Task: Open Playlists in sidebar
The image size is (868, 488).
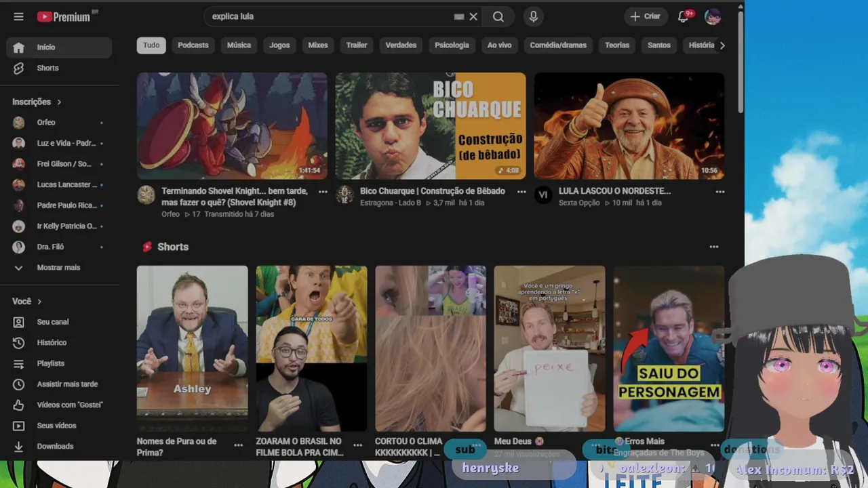Action: 59,363
